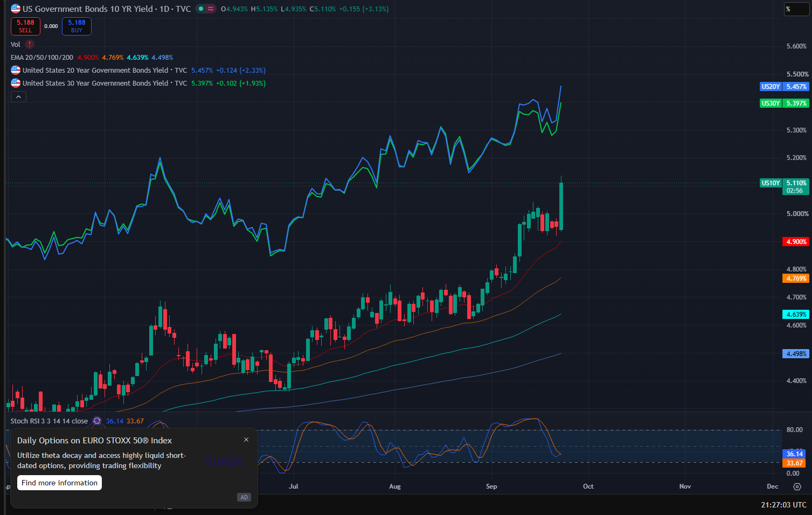The image size is (812, 515).
Task: Click the US30Y 5.397% price label
Action: coord(784,103)
